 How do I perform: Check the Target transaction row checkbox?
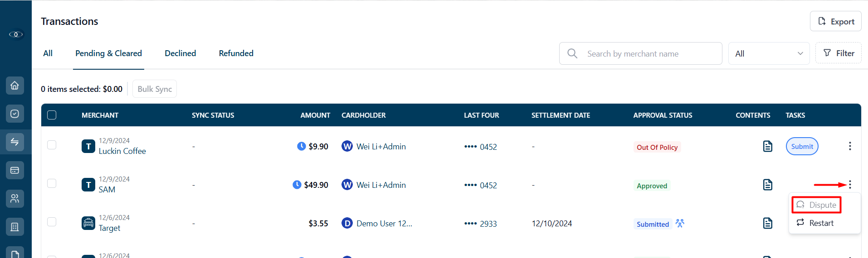click(52, 222)
